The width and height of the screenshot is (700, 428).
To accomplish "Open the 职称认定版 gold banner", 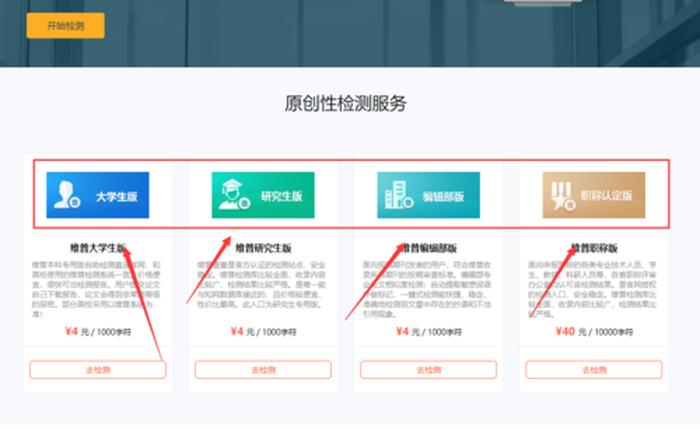I will (594, 195).
